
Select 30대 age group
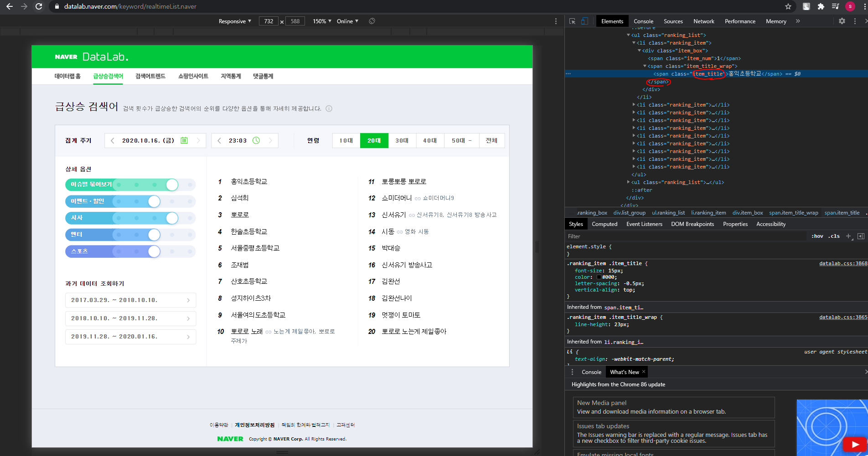tap(402, 140)
